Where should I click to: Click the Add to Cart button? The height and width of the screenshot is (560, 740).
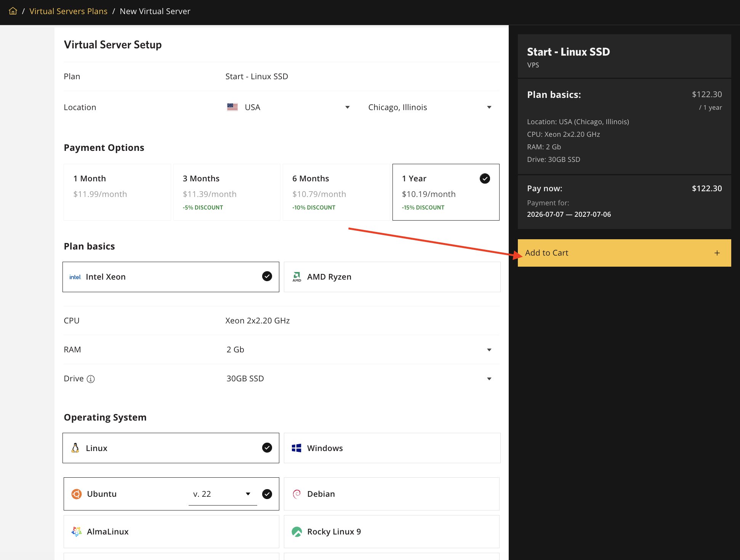[624, 253]
